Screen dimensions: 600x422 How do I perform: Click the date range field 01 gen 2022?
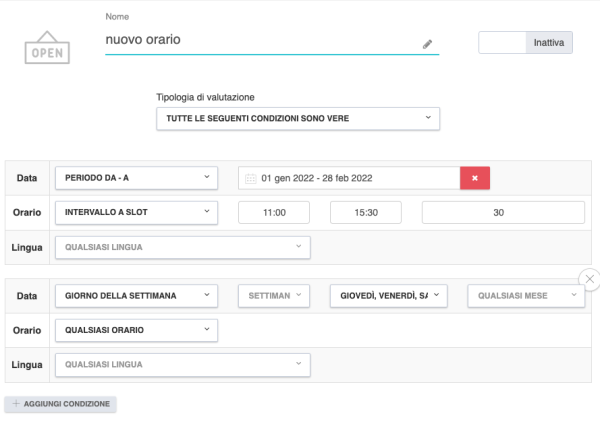point(349,178)
